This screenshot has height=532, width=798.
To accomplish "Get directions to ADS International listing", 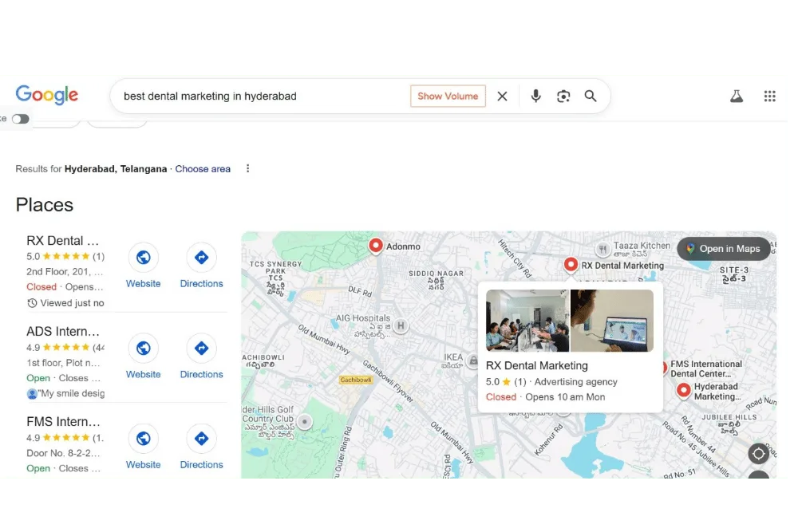I will click(202, 348).
